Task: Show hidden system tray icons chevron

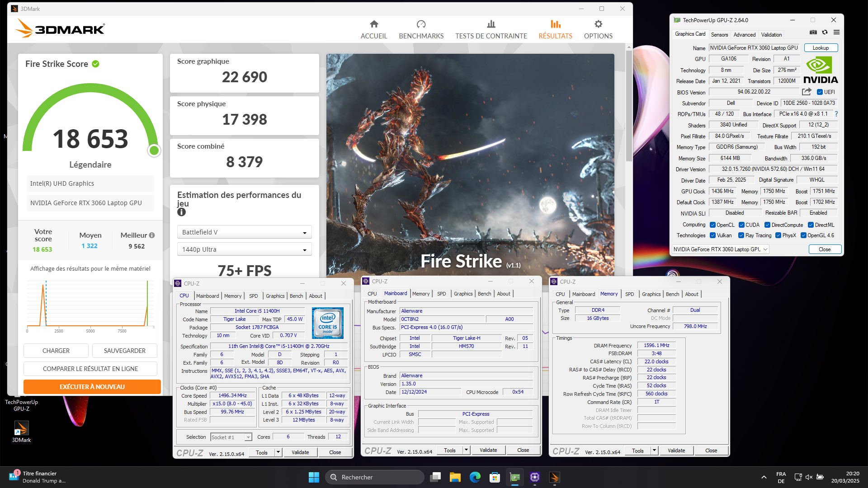Action: tap(764, 477)
